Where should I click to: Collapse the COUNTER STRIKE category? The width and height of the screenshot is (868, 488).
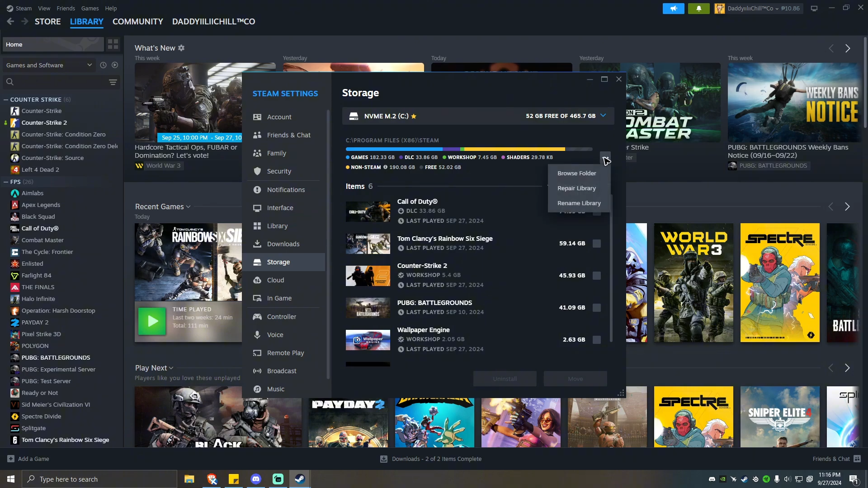(x=6, y=99)
